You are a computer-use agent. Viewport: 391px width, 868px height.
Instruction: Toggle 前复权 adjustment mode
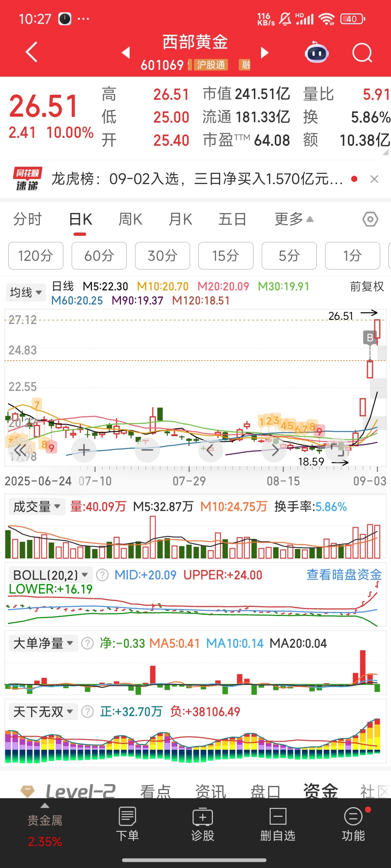[x=367, y=286]
